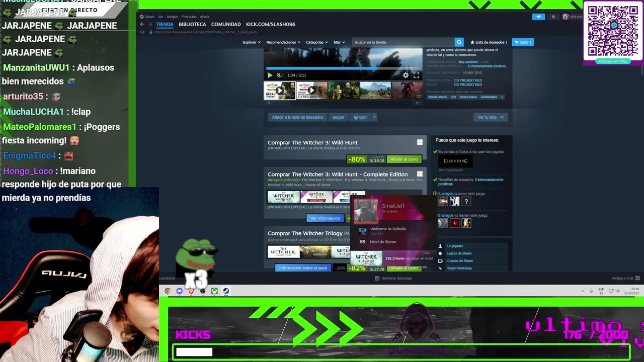The height and width of the screenshot is (362, 644).
Task: Expand the Más dropdown menu
Action: [339, 42]
